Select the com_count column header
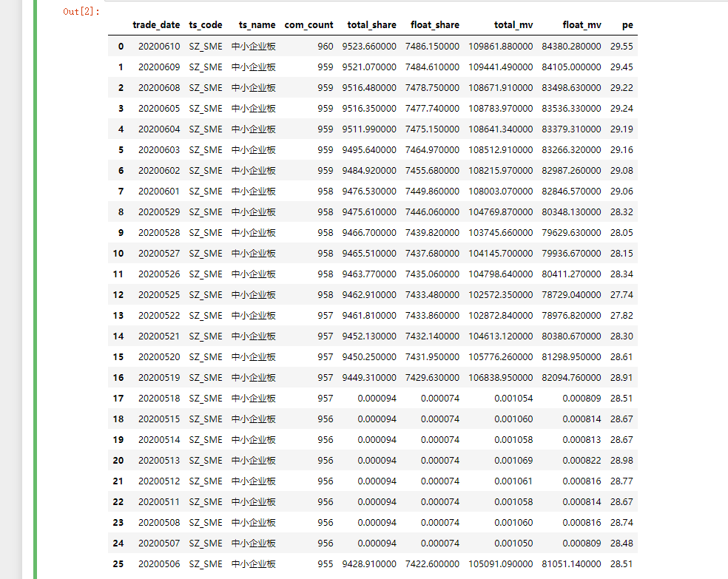 (x=309, y=24)
